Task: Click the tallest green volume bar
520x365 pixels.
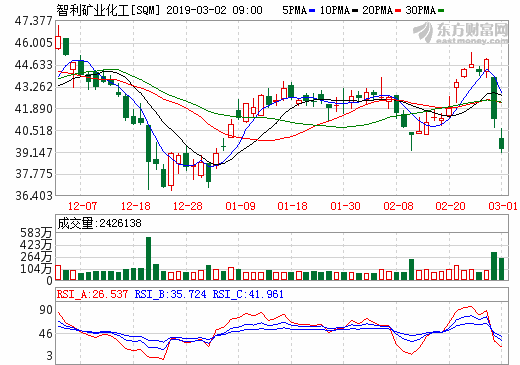Action: [x=148, y=258]
